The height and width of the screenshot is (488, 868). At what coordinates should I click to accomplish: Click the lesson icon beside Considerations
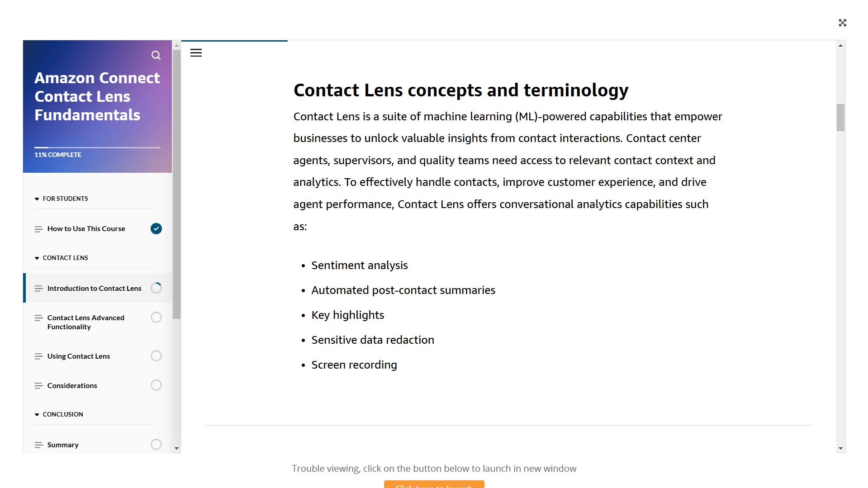click(x=38, y=386)
